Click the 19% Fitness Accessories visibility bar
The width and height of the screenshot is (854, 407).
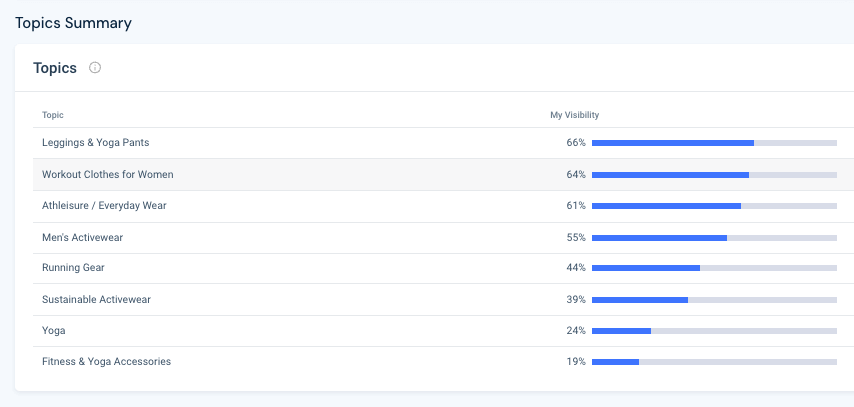click(714, 362)
